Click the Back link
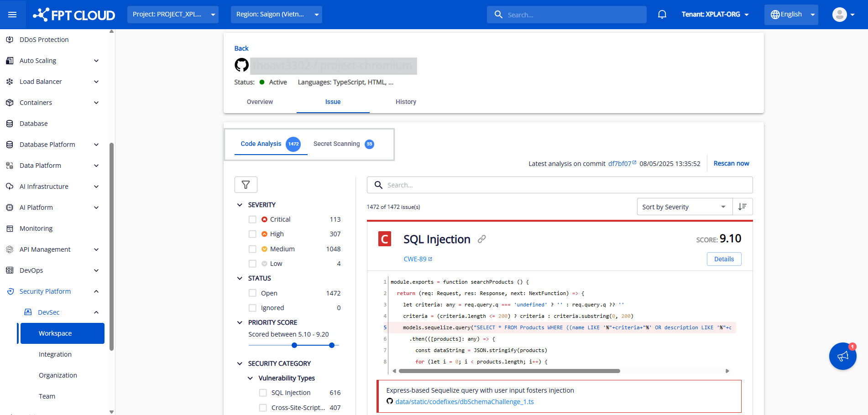The width and height of the screenshot is (868, 415). coord(241,48)
